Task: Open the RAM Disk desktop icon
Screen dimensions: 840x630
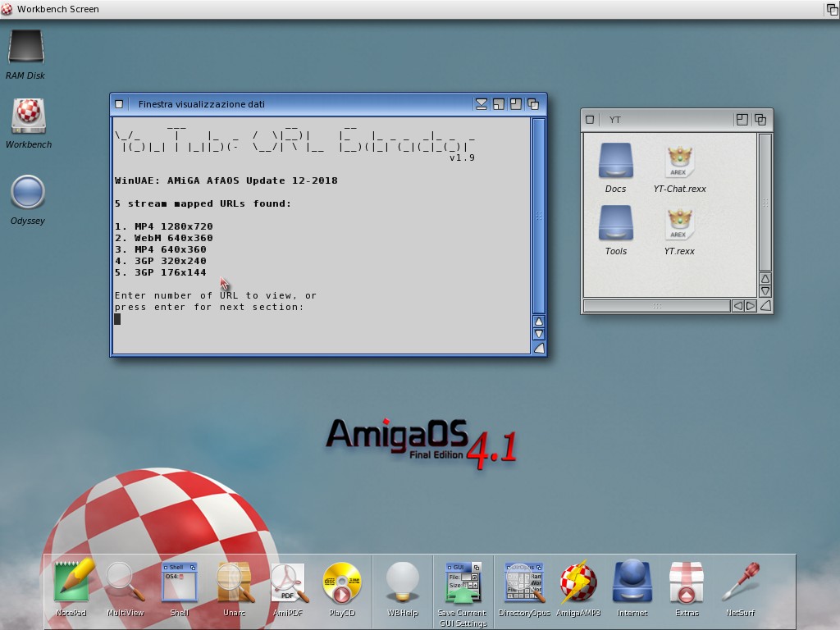Action: 25,48
